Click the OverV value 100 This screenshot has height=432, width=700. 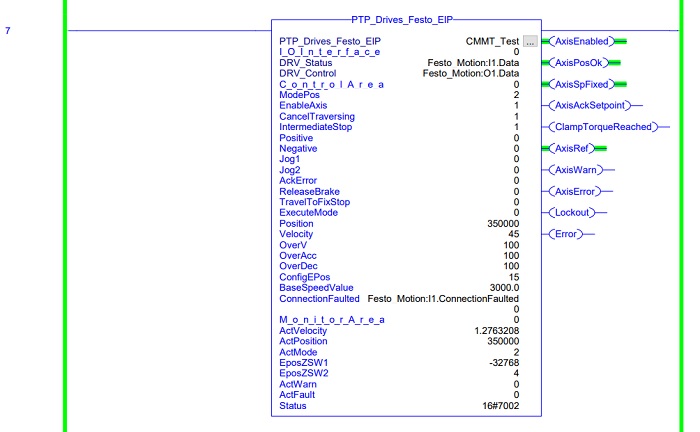(x=511, y=245)
